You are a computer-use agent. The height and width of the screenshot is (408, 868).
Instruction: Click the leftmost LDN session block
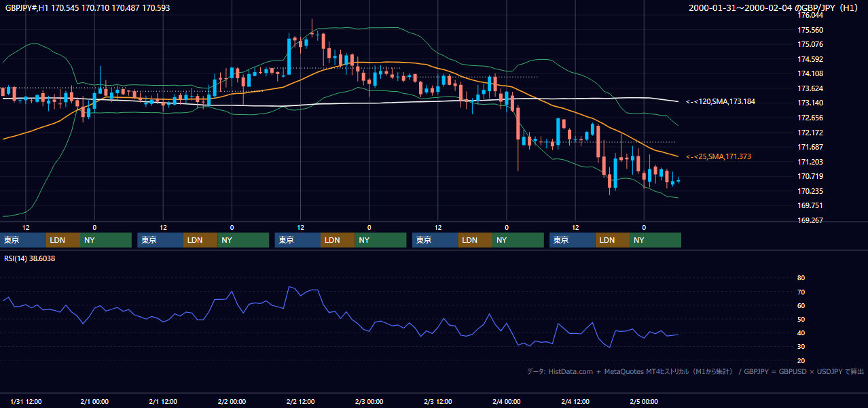coord(63,240)
